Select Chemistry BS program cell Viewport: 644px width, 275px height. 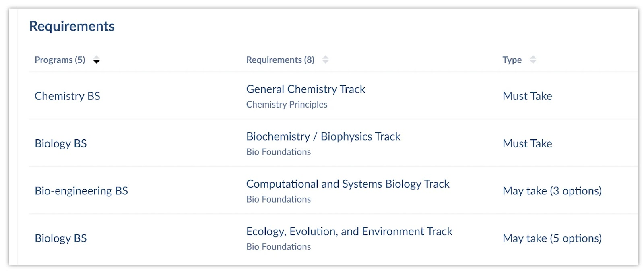(x=67, y=96)
